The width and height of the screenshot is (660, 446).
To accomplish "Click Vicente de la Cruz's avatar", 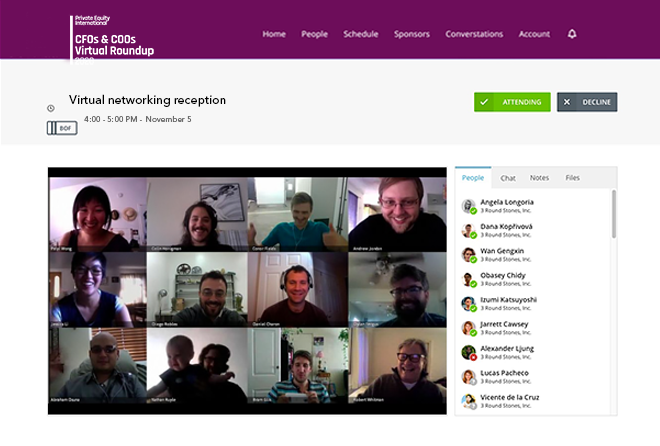I will point(468,401).
